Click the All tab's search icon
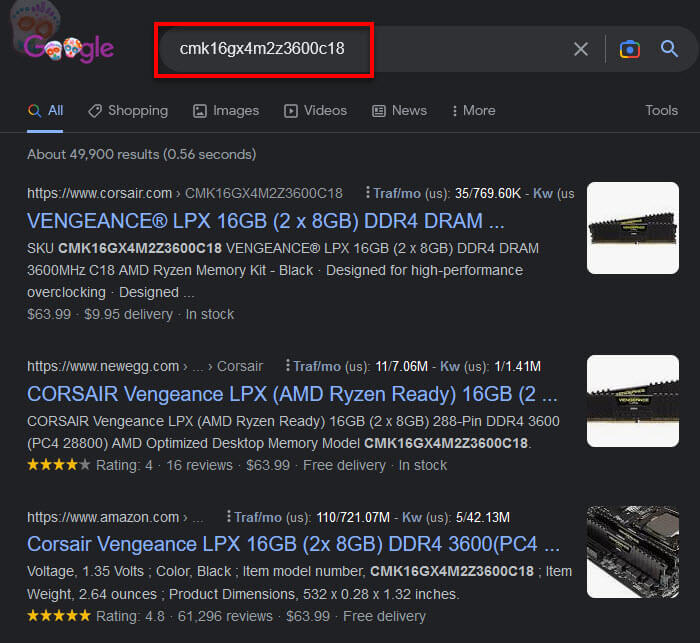The height and width of the screenshot is (643, 700). pyautogui.click(x=34, y=110)
